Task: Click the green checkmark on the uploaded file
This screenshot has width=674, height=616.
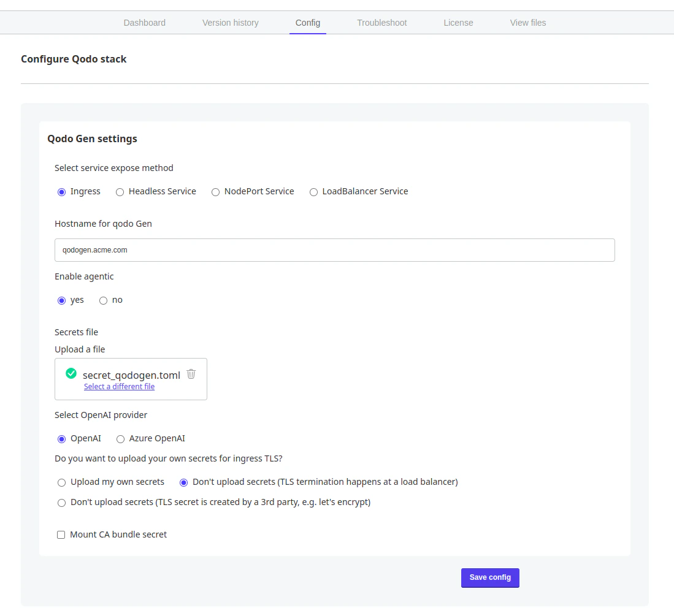Action: [x=71, y=373]
